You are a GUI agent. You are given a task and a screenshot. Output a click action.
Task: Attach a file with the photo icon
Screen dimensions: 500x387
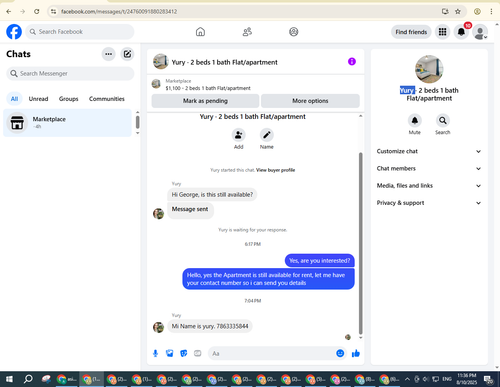point(170,353)
